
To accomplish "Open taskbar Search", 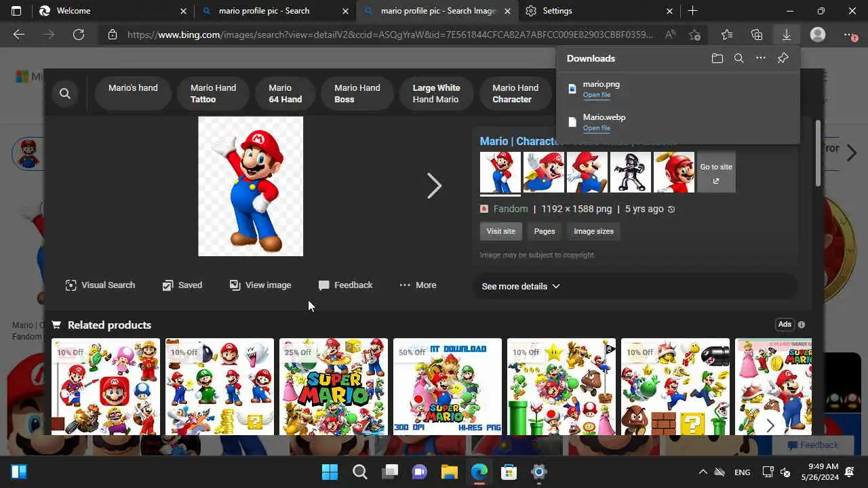I will (x=359, y=472).
